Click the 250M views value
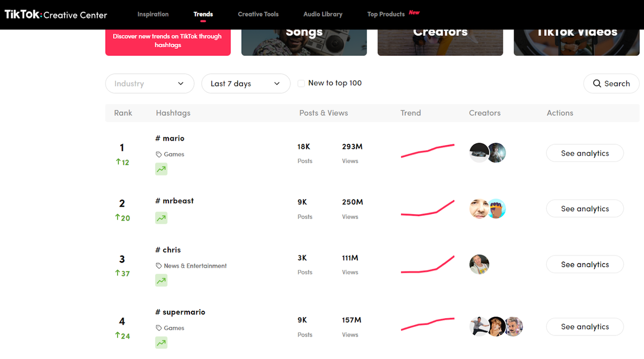Image resolution: width=644 pixels, height=359 pixels. coord(353,202)
